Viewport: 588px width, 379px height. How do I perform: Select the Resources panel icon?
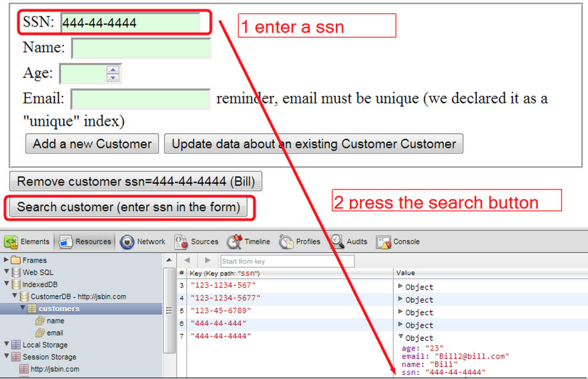[x=67, y=242]
